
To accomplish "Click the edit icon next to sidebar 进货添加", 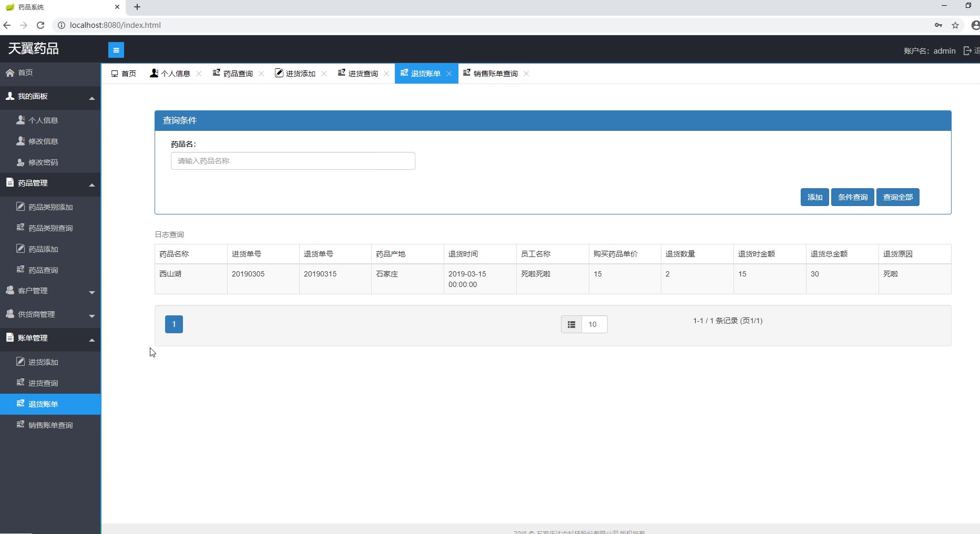I will point(21,362).
